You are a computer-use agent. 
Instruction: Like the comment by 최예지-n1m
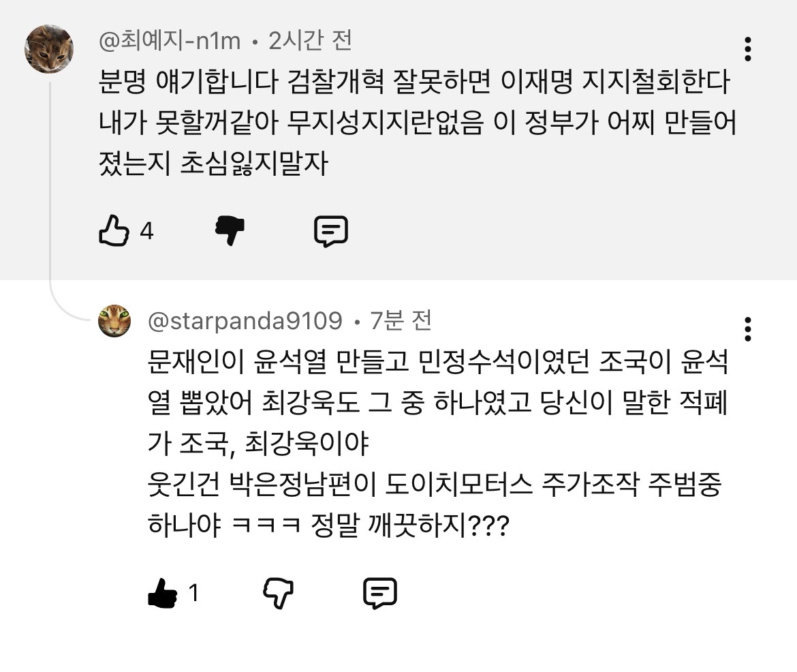click(114, 232)
